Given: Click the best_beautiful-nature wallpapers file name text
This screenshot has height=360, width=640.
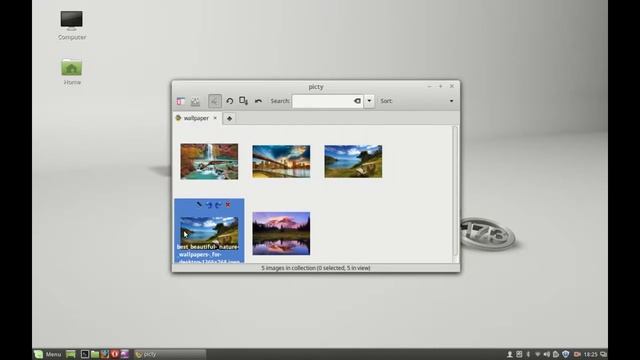Looking at the screenshot, I should click(x=209, y=254).
